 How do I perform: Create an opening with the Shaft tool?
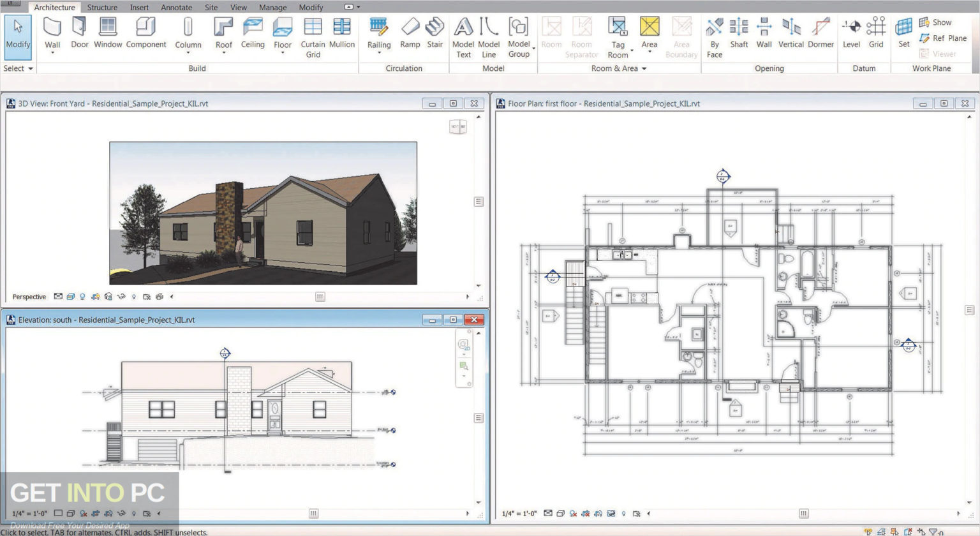tap(739, 35)
